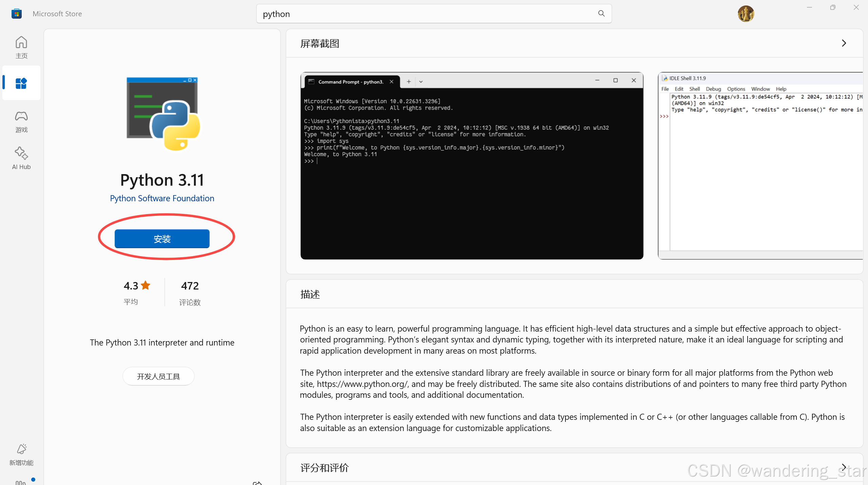Viewport: 868px width, 485px height.
Task: Open the IDLE Shell screenshot thumbnail
Action: 760,166
